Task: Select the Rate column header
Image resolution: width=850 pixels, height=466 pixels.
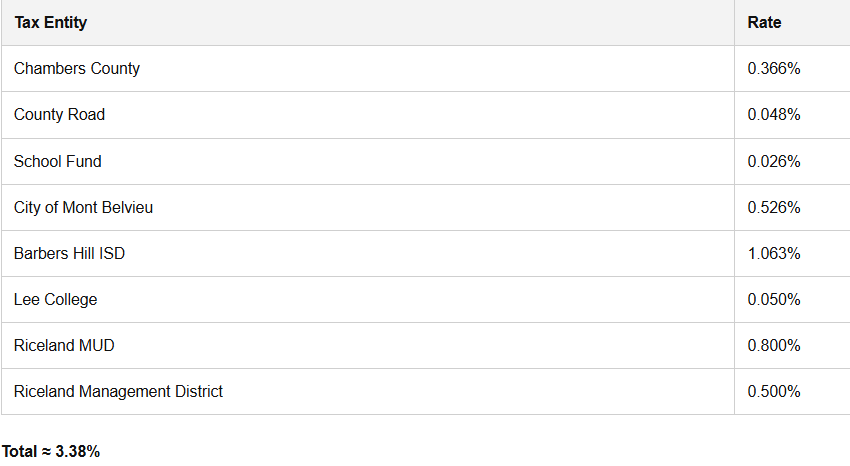Action: (764, 22)
